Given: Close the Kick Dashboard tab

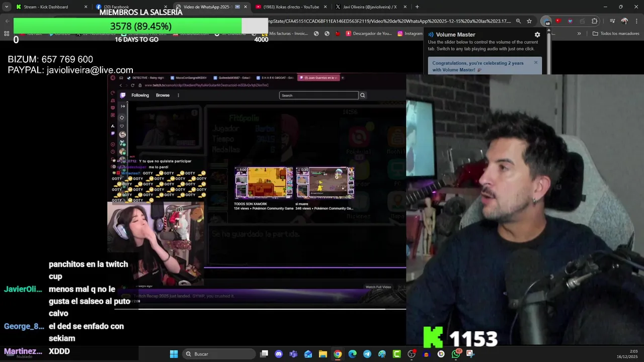Looking at the screenshot, I should tap(86, 7).
